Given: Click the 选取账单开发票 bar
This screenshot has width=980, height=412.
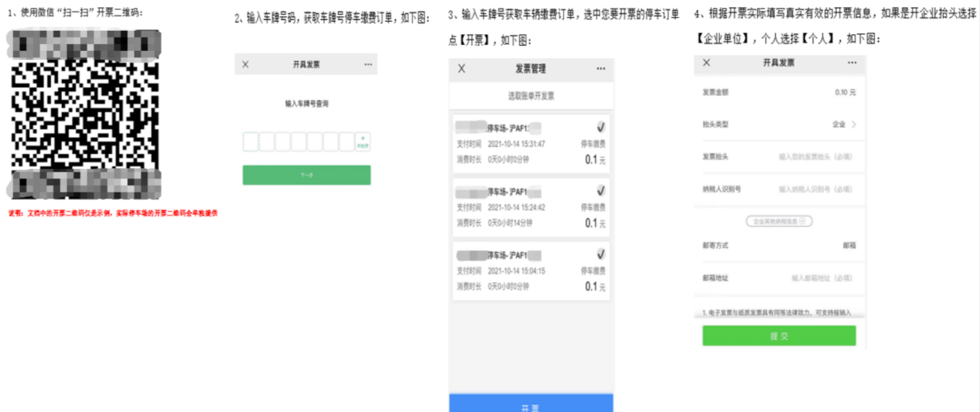Looking at the screenshot, I should click(x=531, y=96).
